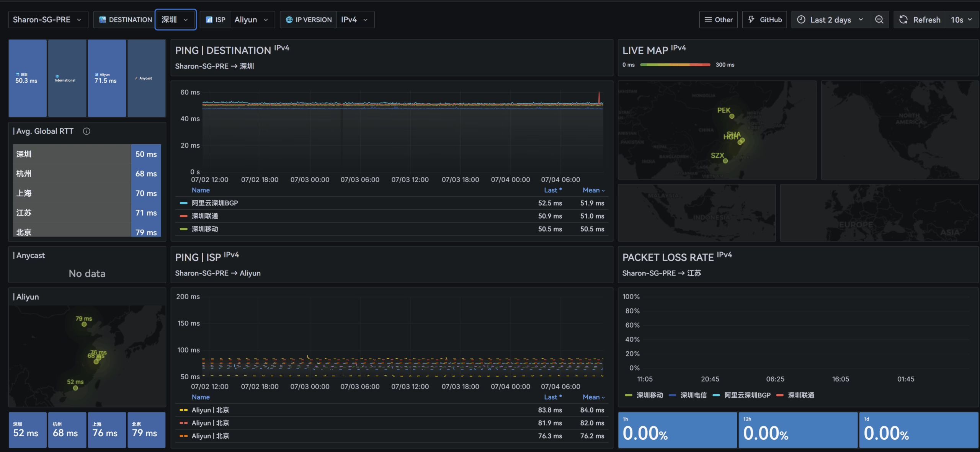Click the PACKET LOSS RATE panel title

(677, 257)
